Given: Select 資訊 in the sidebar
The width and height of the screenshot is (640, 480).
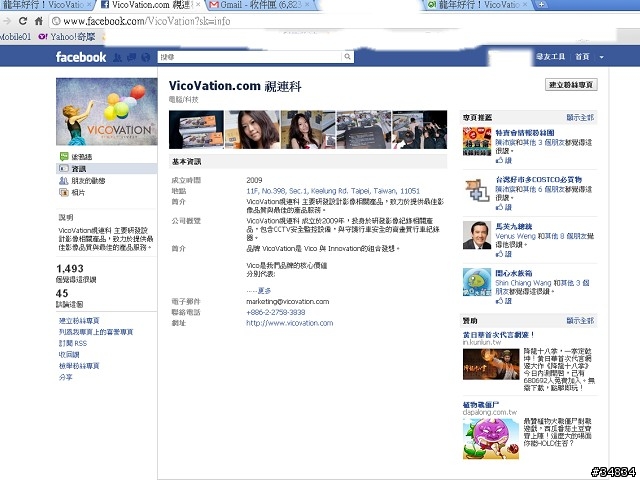Looking at the screenshot, I should click(x=106, y=169).
